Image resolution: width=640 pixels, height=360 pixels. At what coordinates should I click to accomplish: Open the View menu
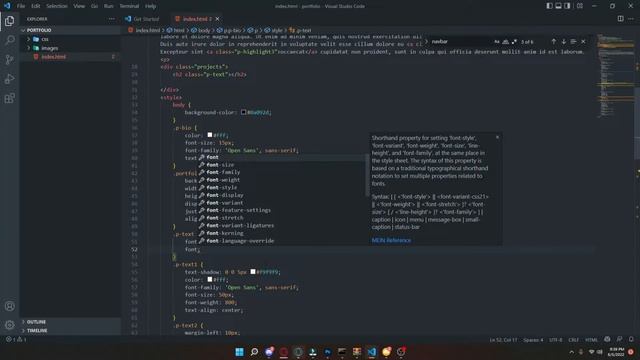79,6
